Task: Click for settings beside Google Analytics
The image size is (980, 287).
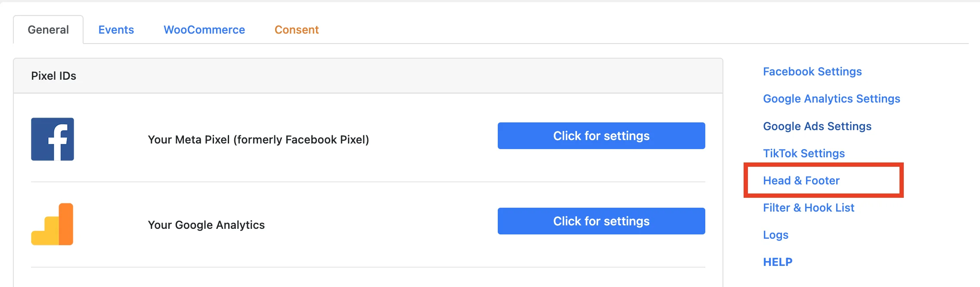Action: (x=602, y=221)
